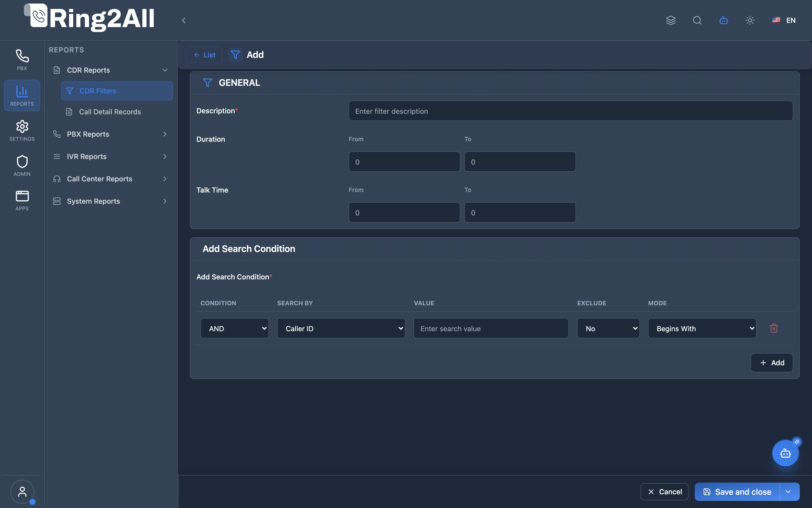The width and height of the screenshot is (812, 508).
Task: Open the Exclude No dropdown
Action: click(x=608, y=328)
